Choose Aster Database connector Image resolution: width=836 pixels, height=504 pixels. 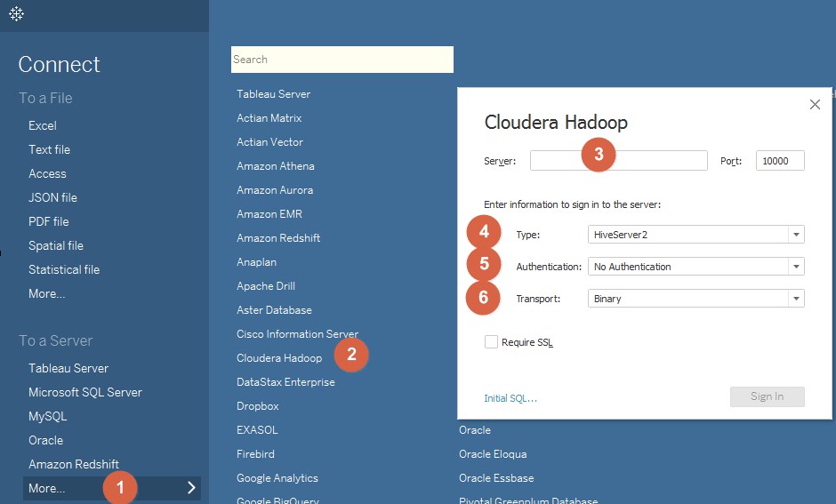[274, 310]
